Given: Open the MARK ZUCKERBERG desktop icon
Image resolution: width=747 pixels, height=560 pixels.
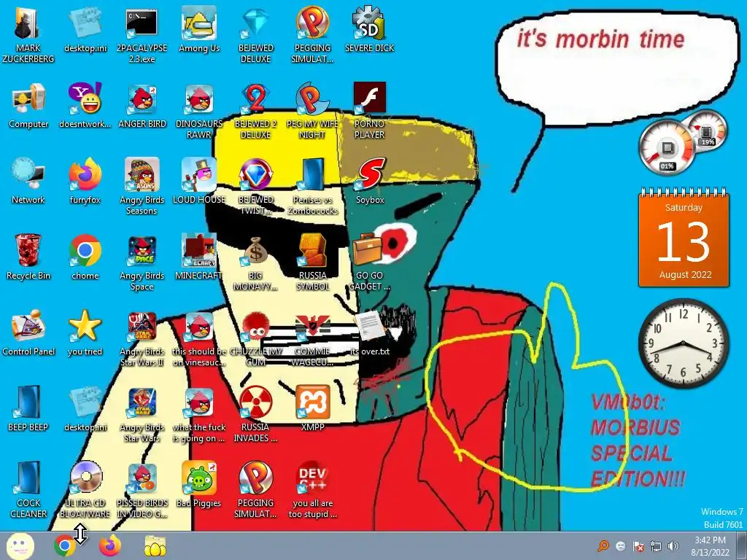Looking at the screenshot, I should click(27, 23).
